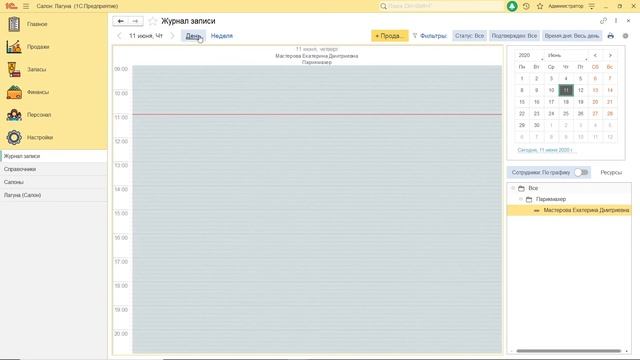This screenshot has height=360, width=640.
Task: Close the Журнал записи form tab
Action: coord(629,21)
